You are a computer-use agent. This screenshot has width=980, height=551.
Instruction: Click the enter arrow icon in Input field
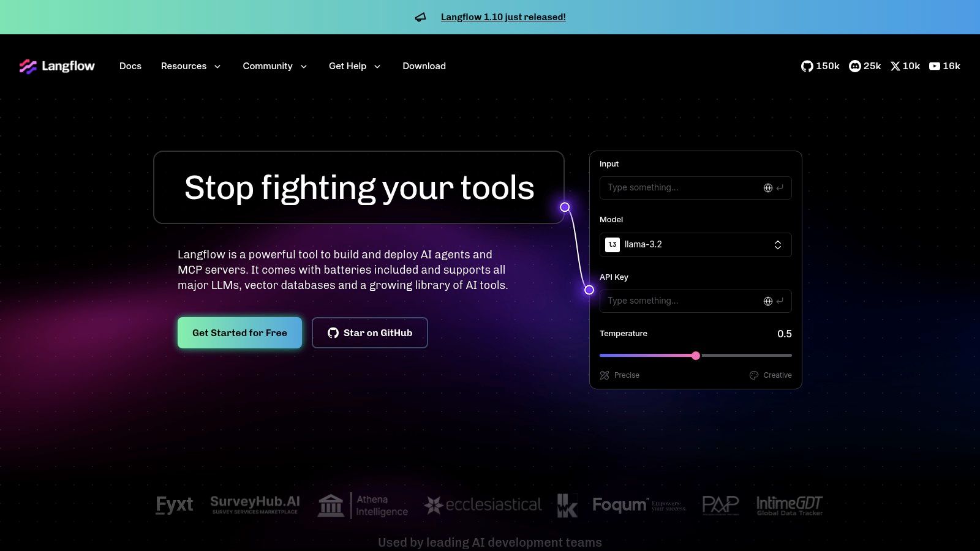point(780,188)
